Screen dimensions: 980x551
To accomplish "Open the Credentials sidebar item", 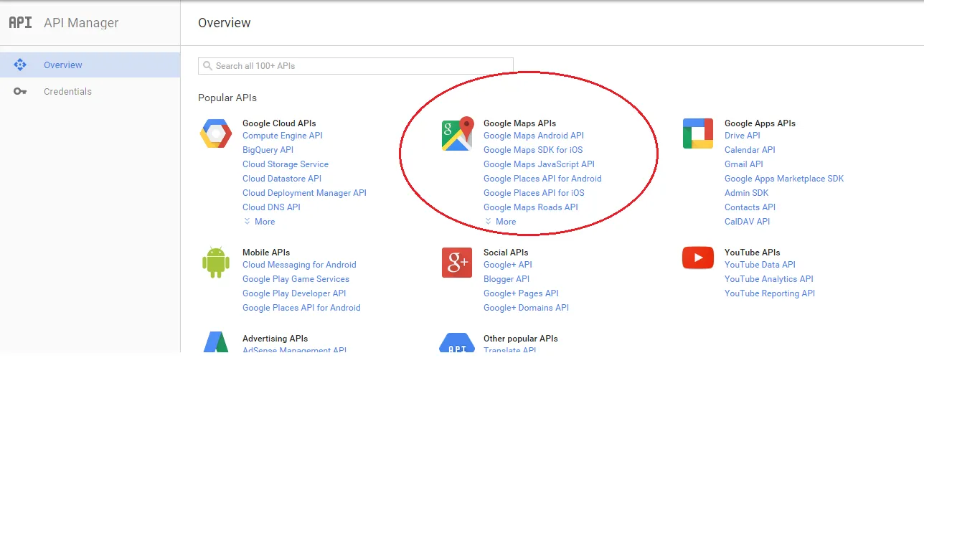I will [x=90, y=91].
